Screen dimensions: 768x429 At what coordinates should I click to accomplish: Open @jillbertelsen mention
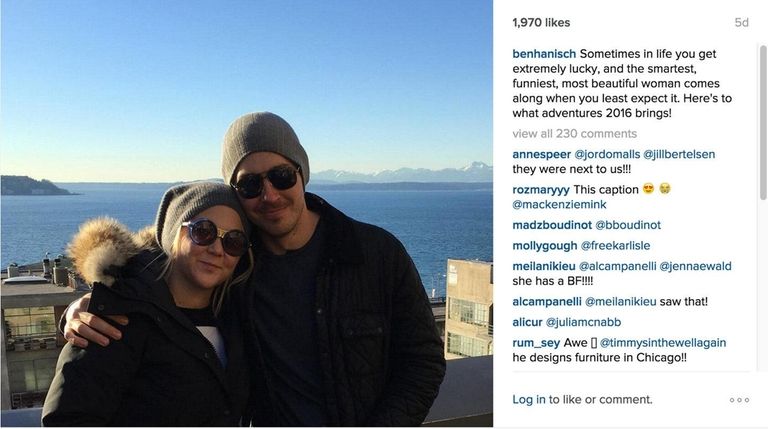coord(679,154)
